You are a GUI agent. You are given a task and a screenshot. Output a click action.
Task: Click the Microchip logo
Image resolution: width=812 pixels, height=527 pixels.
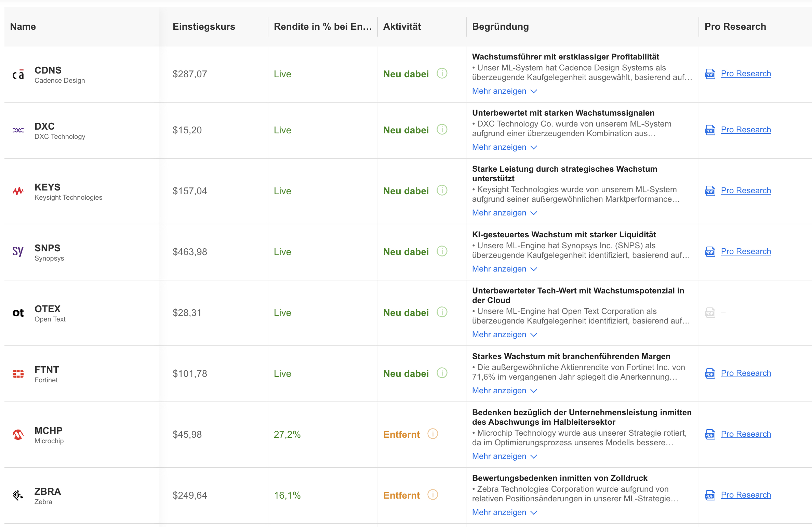click(18, 435)
